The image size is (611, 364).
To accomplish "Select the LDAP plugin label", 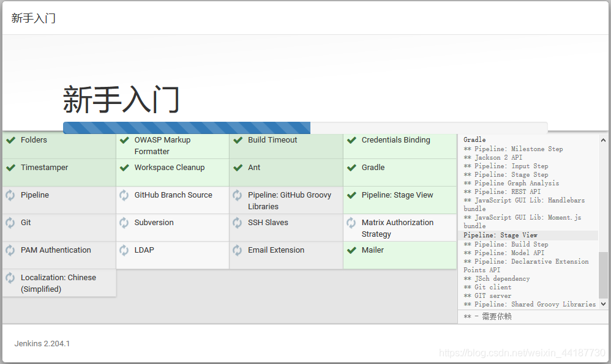I will [x=144, y=250].
